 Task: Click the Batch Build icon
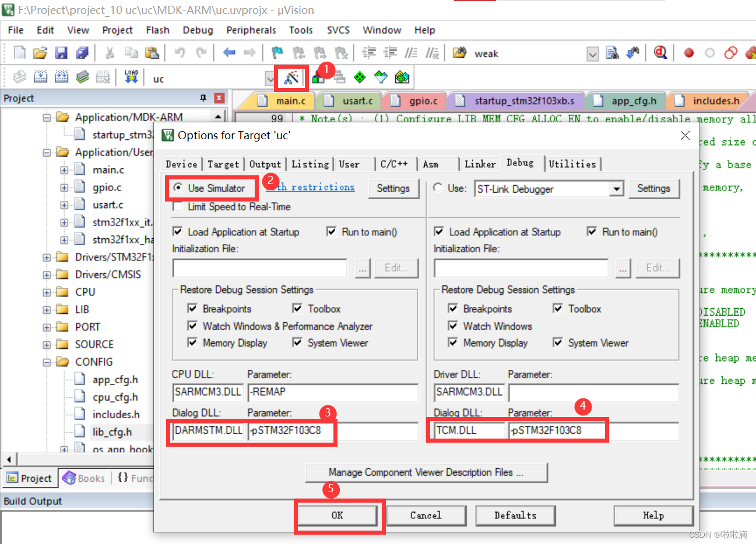82,77
